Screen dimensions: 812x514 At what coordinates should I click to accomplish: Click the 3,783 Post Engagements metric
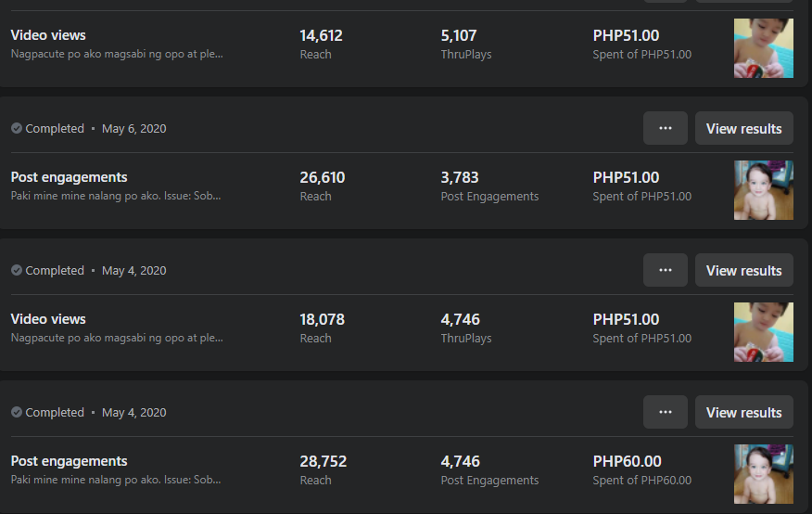click(x=460, y=177)
